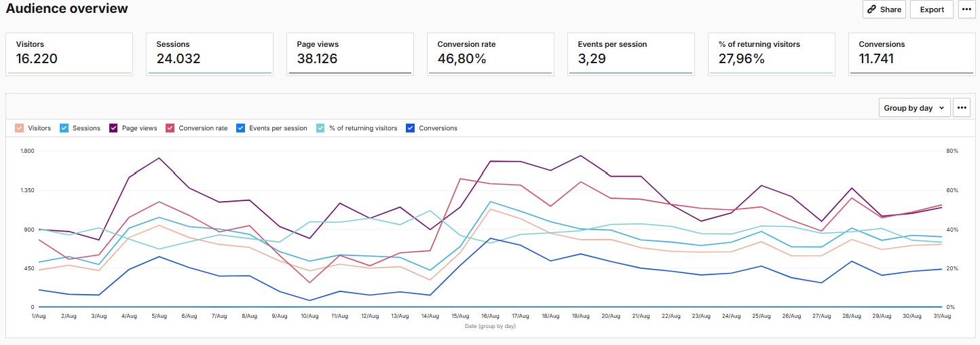Click the Share button with link icon

pyautogui.click(x=886, y=10)
